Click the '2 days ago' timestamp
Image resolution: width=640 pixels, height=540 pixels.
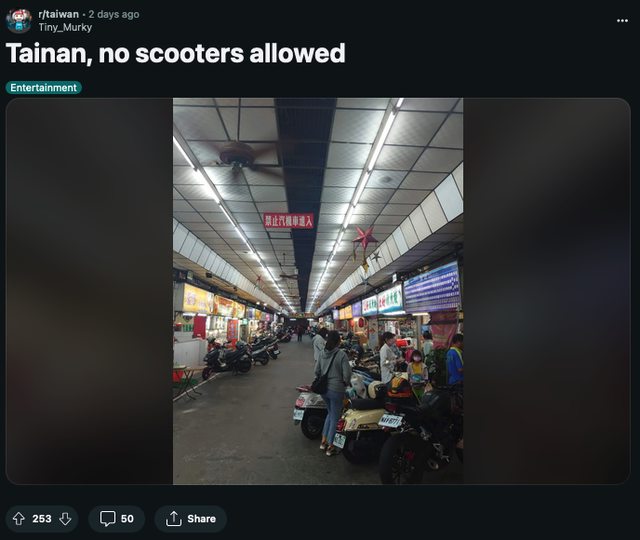point(114,14)
